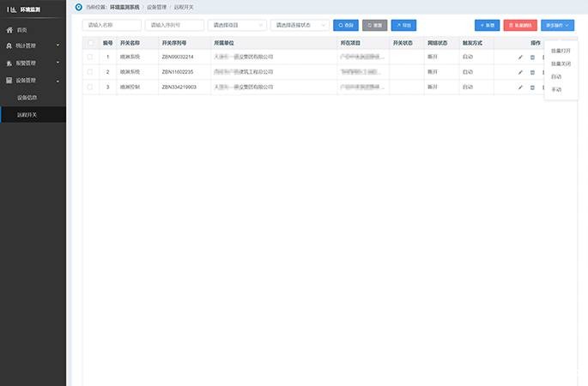Check the checkbox for row 1 ZBN99032214
This screenshot has height=386, width=588.
[x=90, y=57]
